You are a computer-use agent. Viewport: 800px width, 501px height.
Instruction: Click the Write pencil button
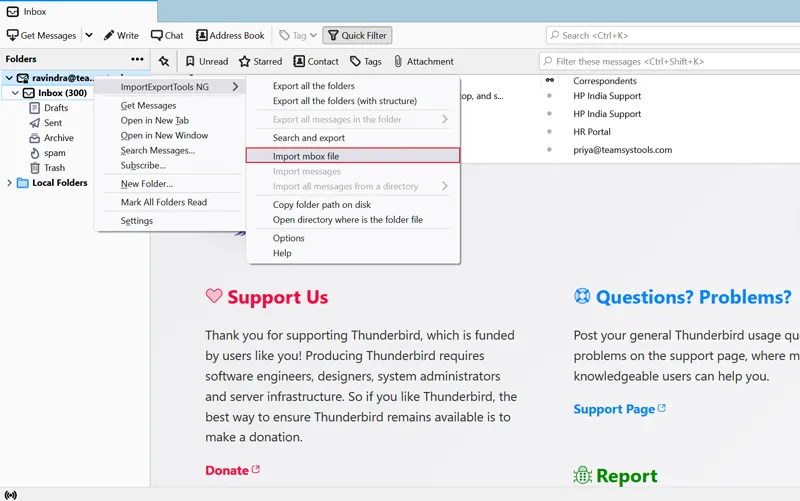[x=121, y=35]
